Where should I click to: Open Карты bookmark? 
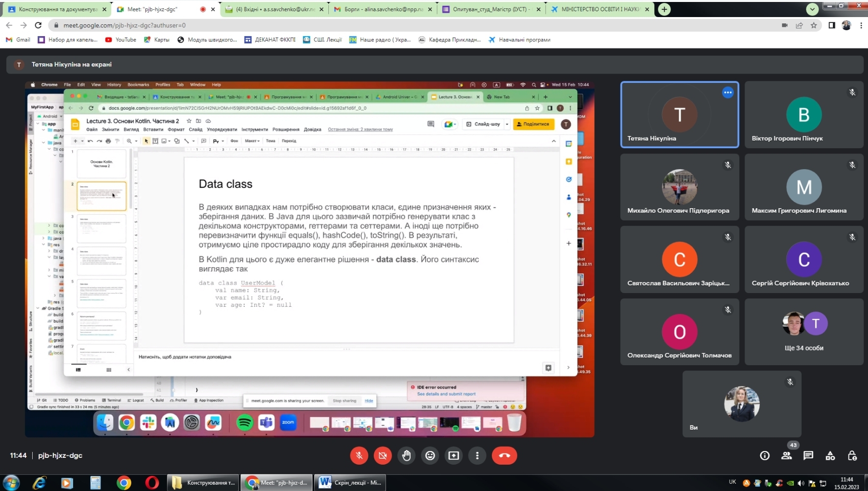tap(157, 40)
